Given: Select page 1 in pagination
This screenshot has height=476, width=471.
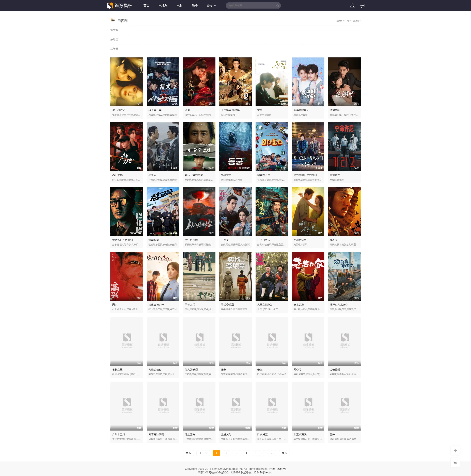Looking at the screenshot, I should coord(216,453).
